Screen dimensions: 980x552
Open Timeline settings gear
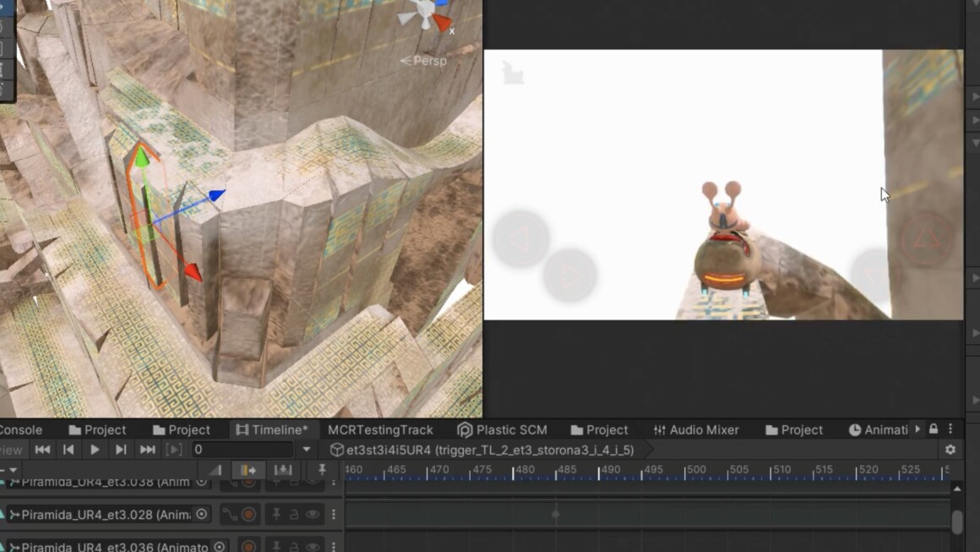tap(950, 450)
